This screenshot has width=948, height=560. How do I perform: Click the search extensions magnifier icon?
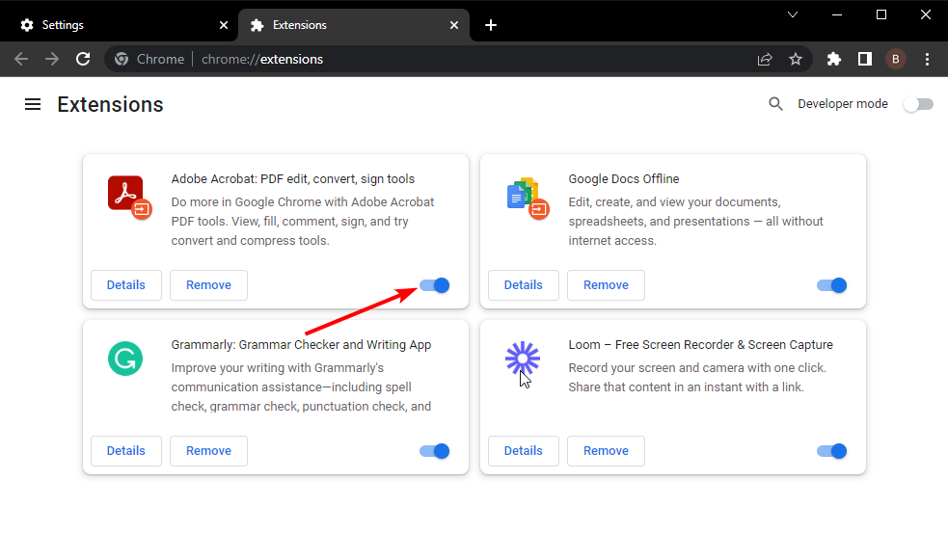[775, 104]
